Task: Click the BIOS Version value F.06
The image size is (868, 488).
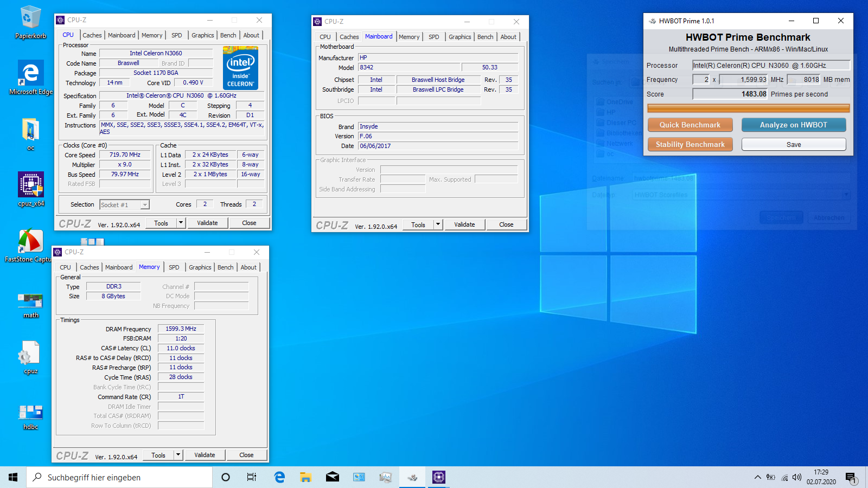Action: (438, 136)
